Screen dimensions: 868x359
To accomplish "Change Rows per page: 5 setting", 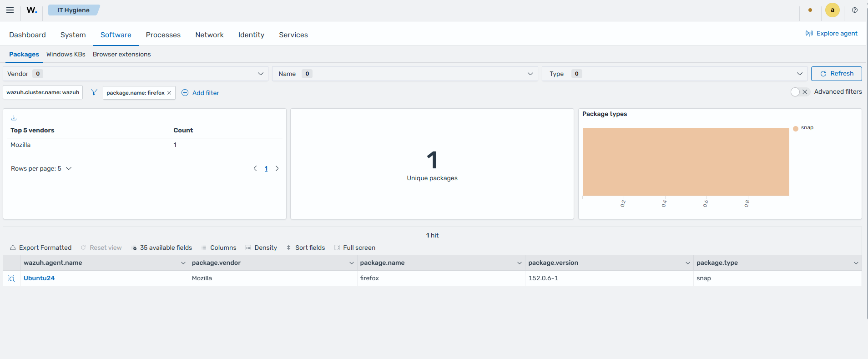I will [x=41, y=168].
